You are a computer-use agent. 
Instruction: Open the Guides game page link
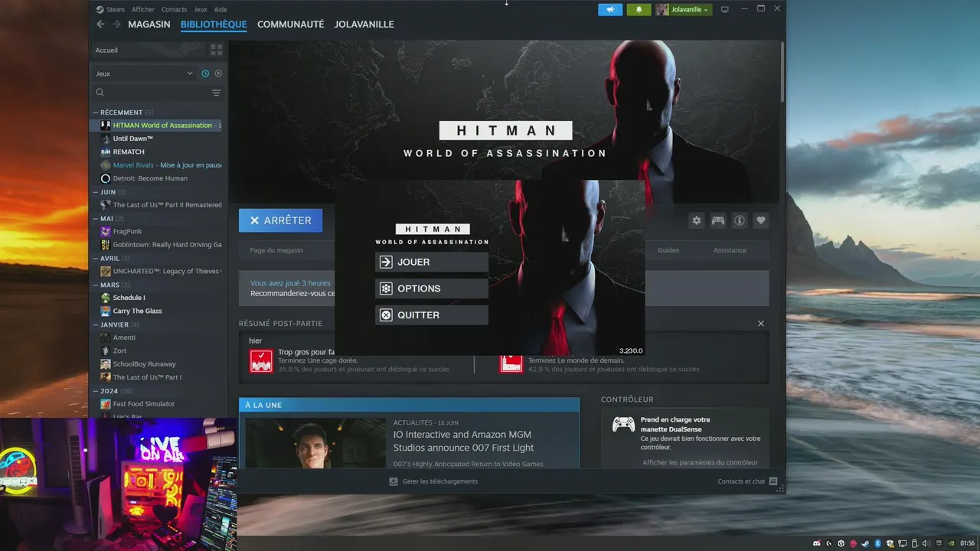(668, 250)
